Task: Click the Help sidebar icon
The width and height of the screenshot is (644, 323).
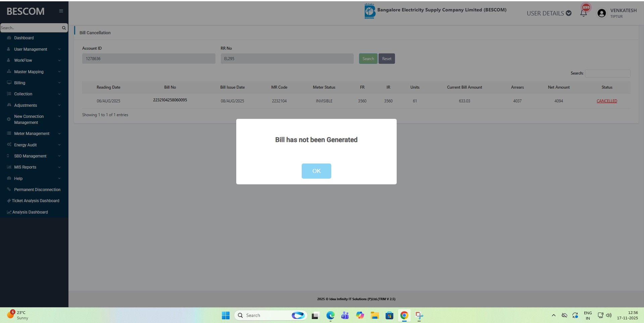Action: point(9,178)
